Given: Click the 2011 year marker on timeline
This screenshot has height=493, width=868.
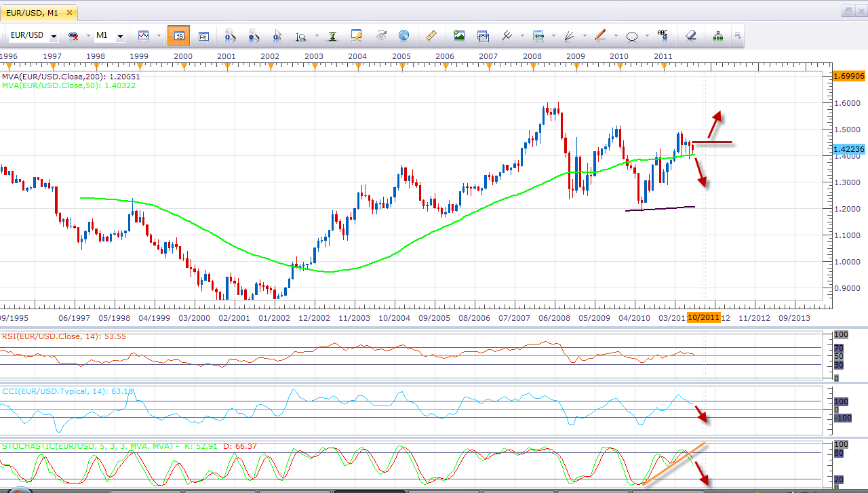Looking at the screenshot, I should [x=663, y=56].
